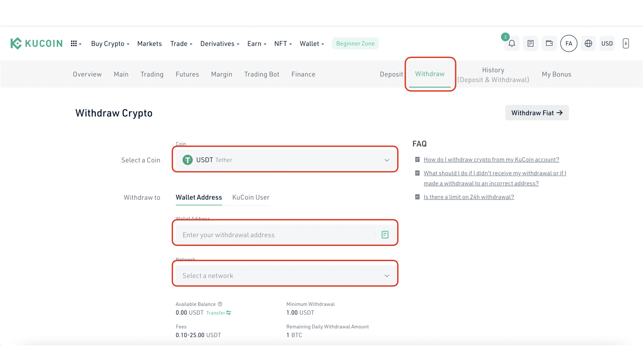Click the withdrawal address input field
Screen dimensions: 644x362
tap(285, 234)
